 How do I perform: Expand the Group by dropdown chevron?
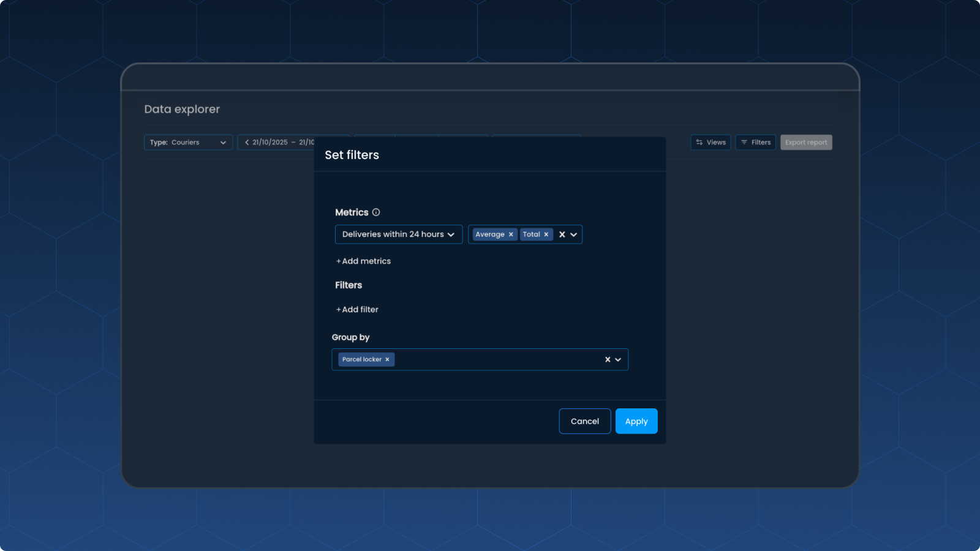618,359
